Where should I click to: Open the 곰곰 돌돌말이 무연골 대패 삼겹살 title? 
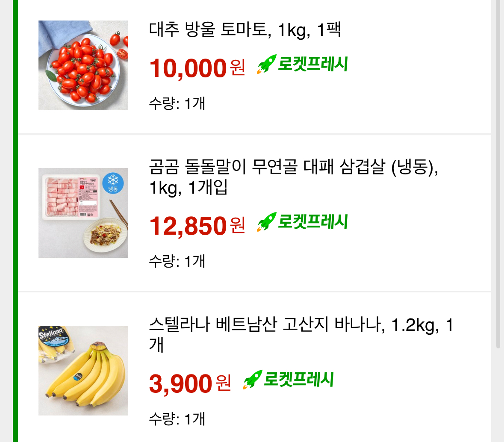pyautogui.click(x=293, y=167)
